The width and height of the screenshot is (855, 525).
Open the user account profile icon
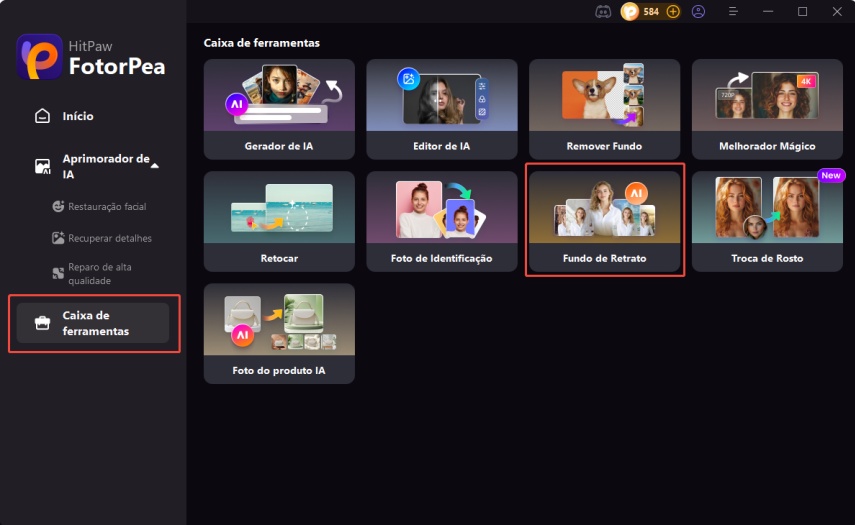[698, 11]
